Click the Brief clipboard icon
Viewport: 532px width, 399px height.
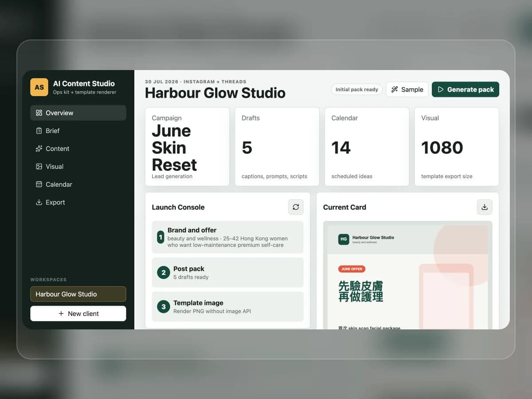pos(39,131)
